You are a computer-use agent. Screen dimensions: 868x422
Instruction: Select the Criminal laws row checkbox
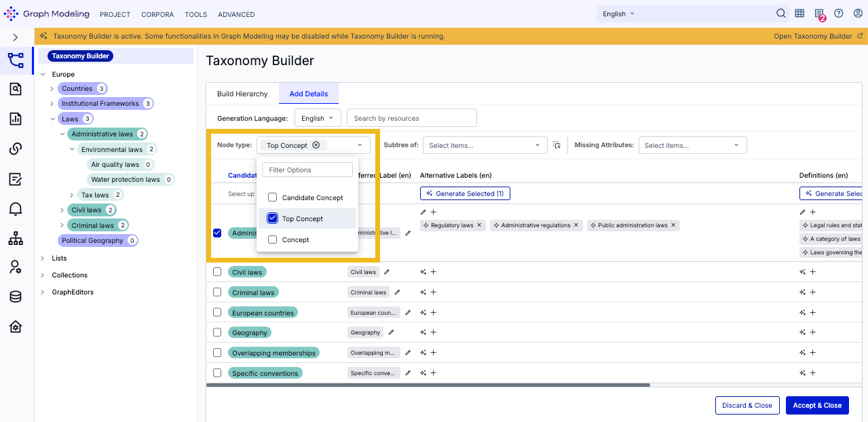pyautogui.click(x=217, y=292)
